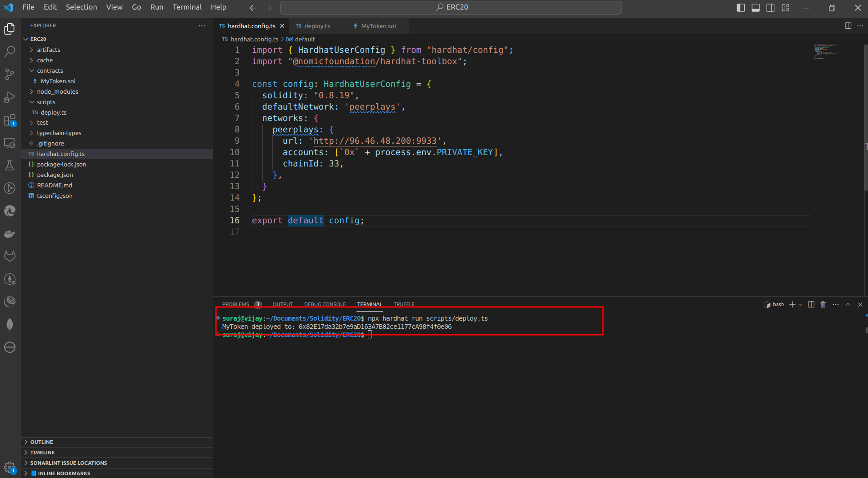This screenshot has height=478, width=868.
Task: Switch to the deploy.ts editor tab
Action: point(317,26)
